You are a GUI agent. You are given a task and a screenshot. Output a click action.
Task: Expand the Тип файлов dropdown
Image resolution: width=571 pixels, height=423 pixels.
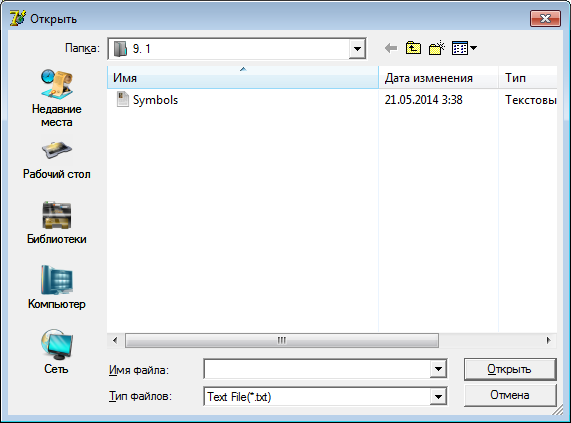(x=438, y=396)
